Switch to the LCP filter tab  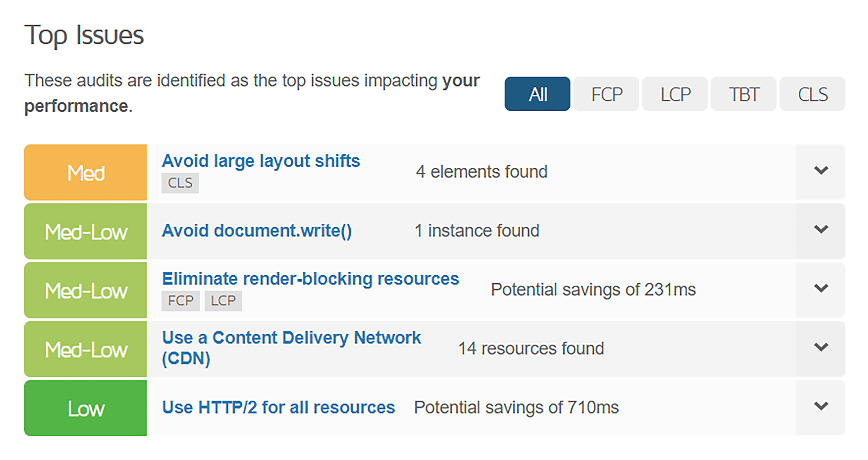coord(675,94)
